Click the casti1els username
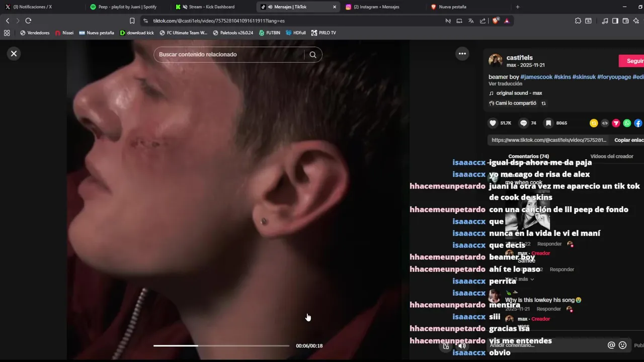Image resolution: width=644 pixels, height=362 pixels. 519,58
